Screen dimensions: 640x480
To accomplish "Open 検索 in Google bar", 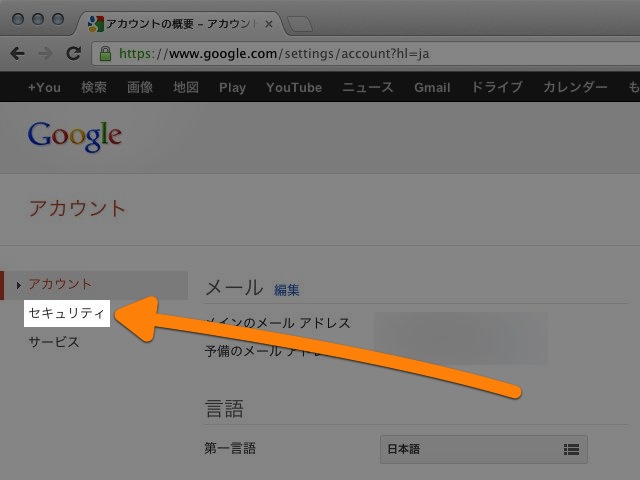I will 94,87.
